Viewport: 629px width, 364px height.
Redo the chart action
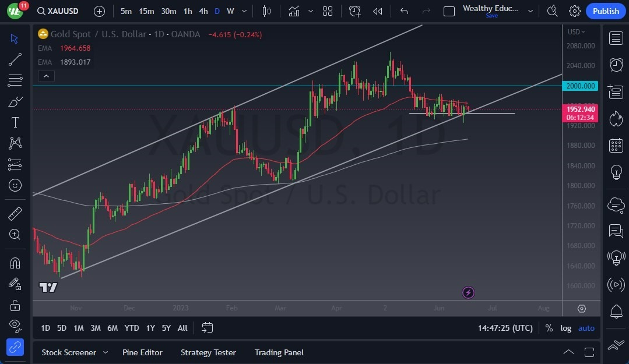[x=426, y=11]
